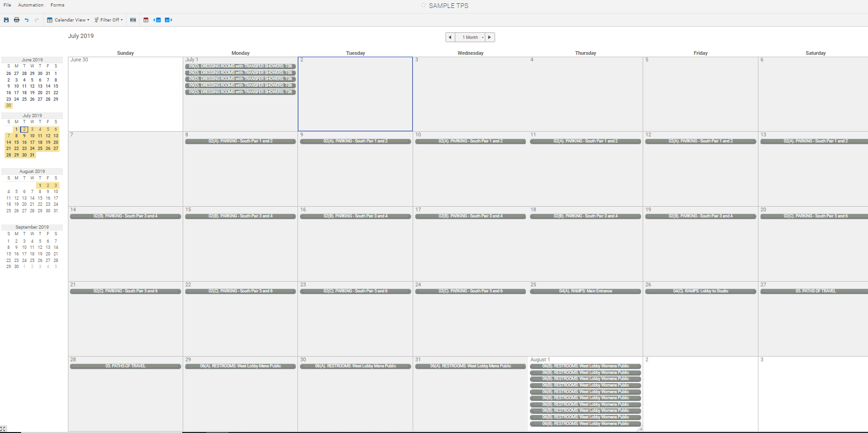Go to previous month with left arrow
The width and height of the screenshot is (868, 433).
[450, 37]
